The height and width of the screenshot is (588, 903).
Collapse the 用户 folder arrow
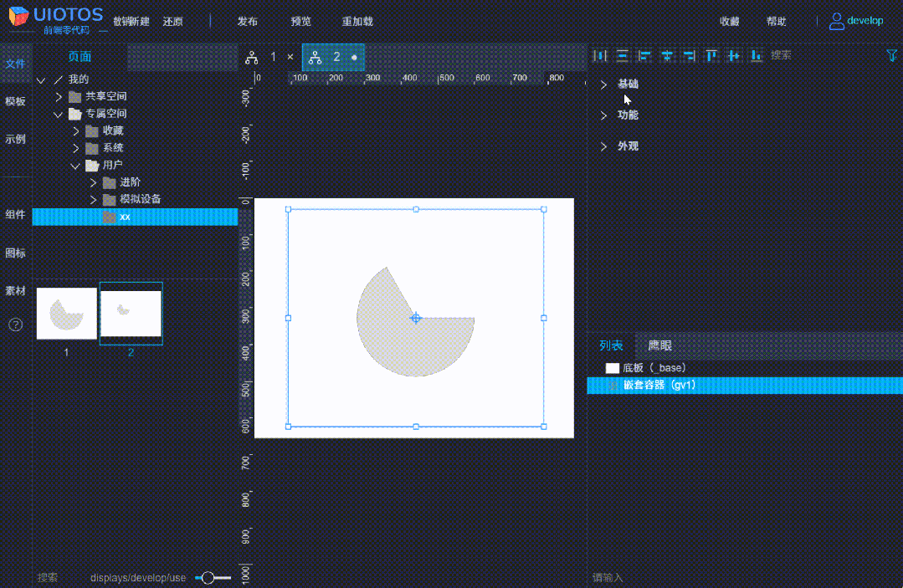[75, 166]
